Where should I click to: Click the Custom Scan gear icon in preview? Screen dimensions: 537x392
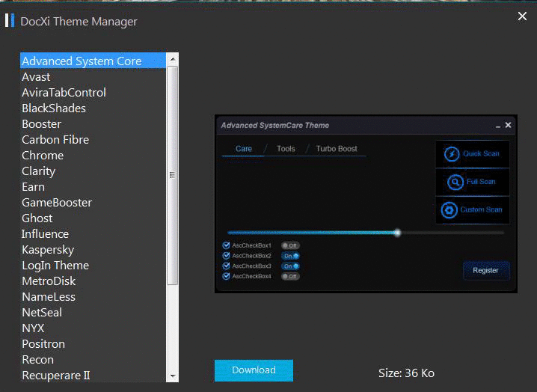[449, 210]
